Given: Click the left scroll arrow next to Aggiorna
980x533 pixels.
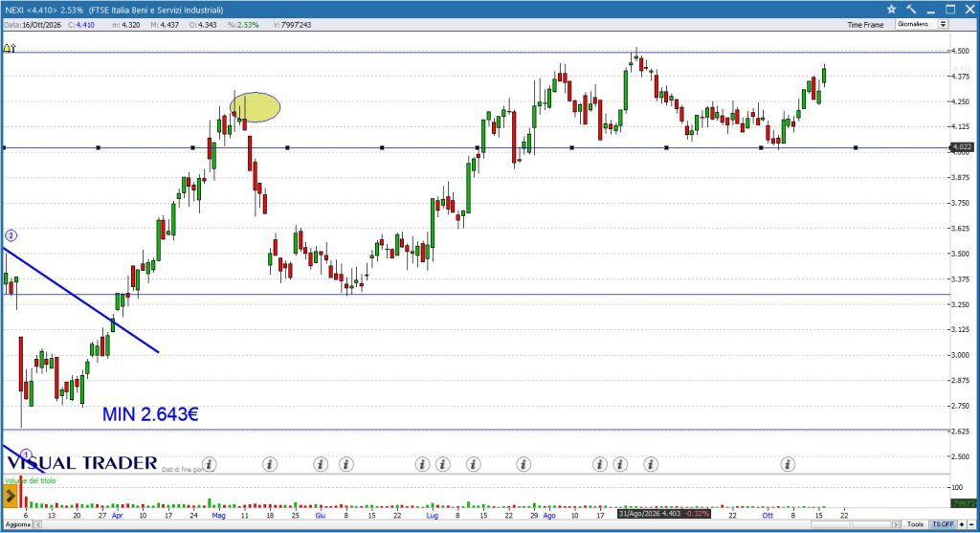Looking at the screenshot, I should (37, 524).
